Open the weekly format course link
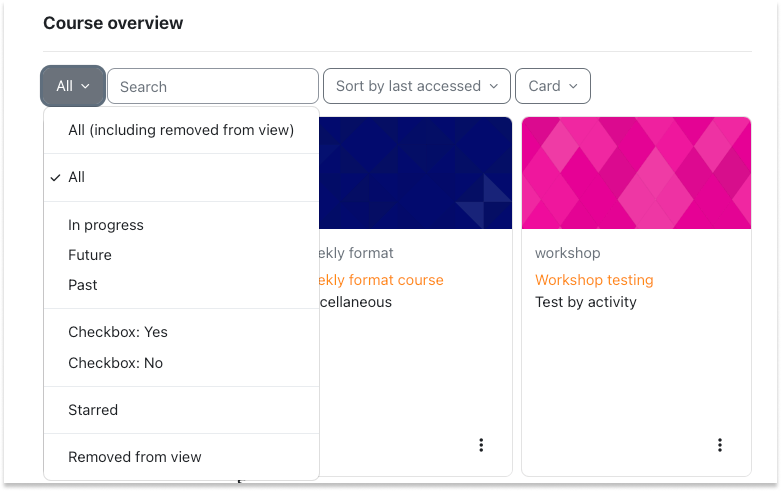The width and height of the screenshot is (781, 491). click(x=381, y=280)
